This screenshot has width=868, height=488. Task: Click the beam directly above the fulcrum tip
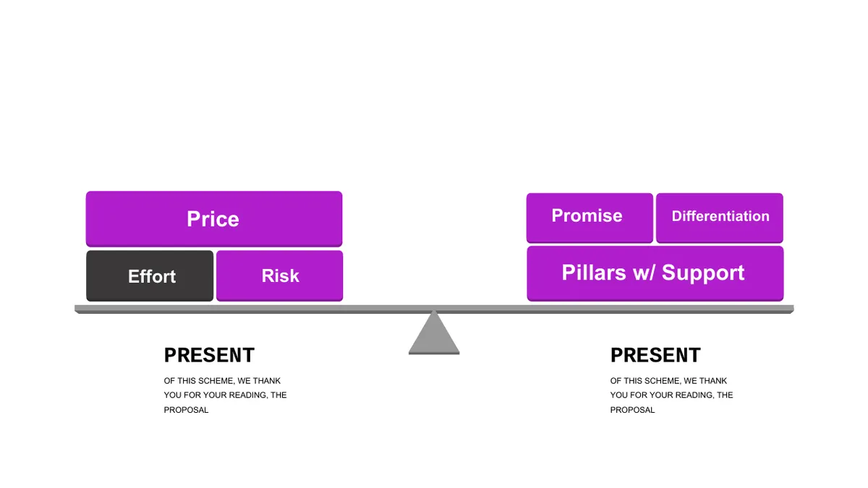pyautogui.click(x=434, y=308)
